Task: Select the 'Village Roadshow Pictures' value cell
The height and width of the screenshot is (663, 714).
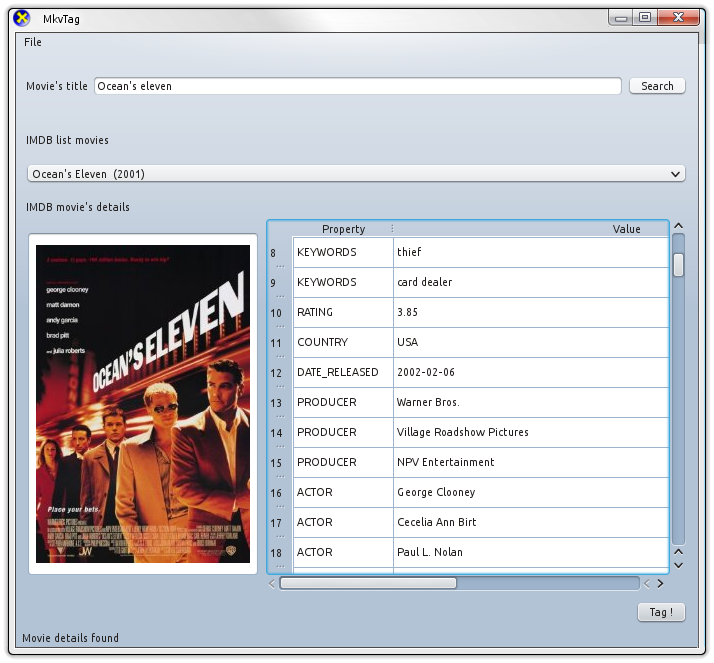Action: 531,433
